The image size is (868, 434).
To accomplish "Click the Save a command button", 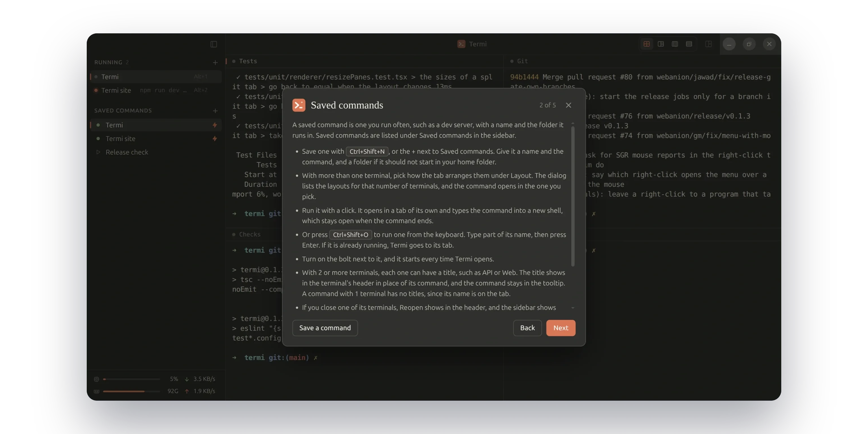I will 325,328.
